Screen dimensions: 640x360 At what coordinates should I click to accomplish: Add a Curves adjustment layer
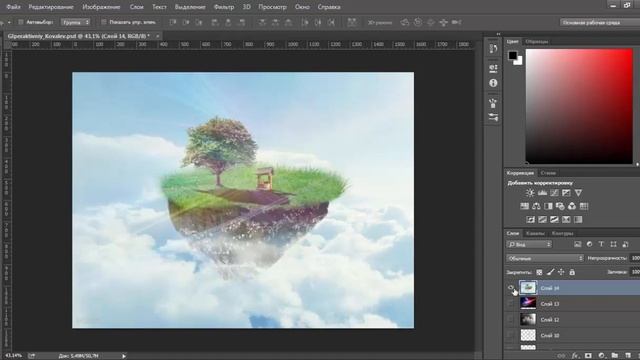coord(554,193)
